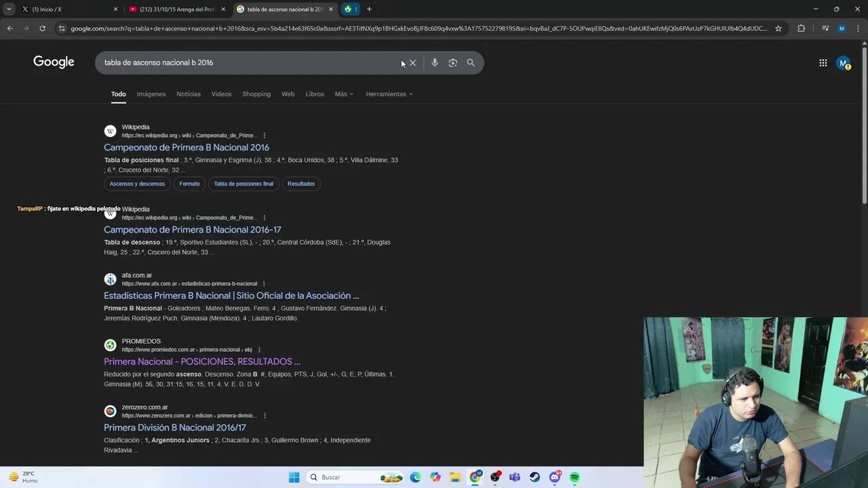Open Microsoft Edge from the taskbar
This screenshot has width=868, height=488.
(415, 477)
